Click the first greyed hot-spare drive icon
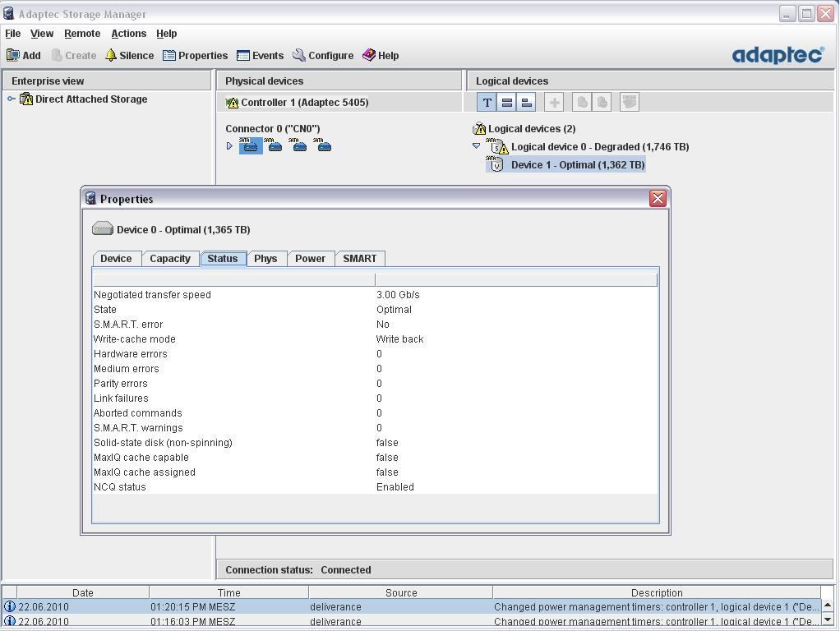Viewport: 840px width, 631px height. (582, 103)
